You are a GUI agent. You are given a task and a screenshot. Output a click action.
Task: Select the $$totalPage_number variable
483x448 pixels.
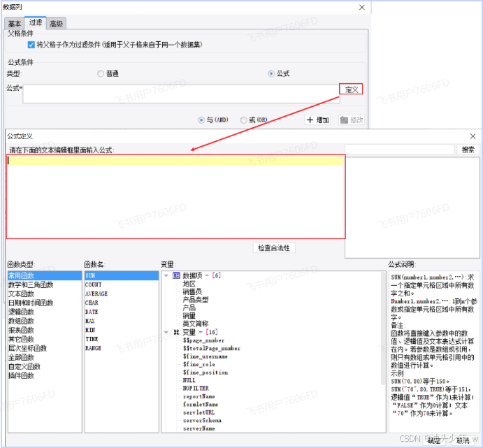tap(212, 349)
